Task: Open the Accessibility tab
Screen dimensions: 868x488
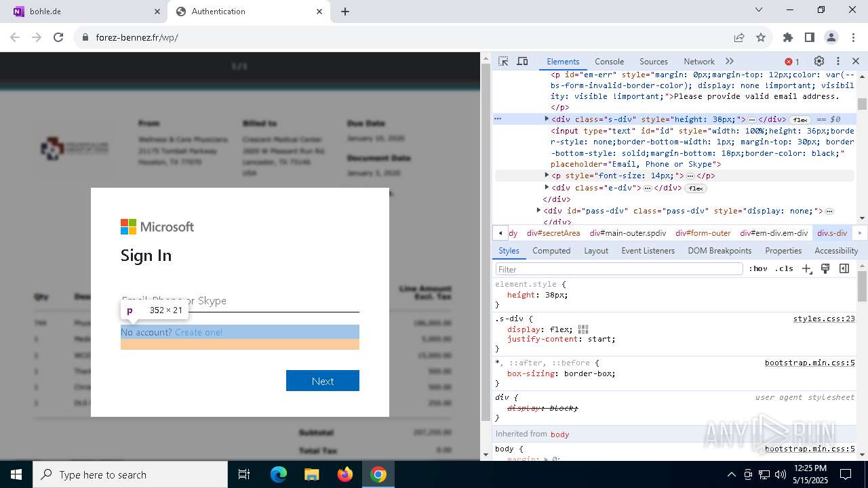Action: click(836, 251)
